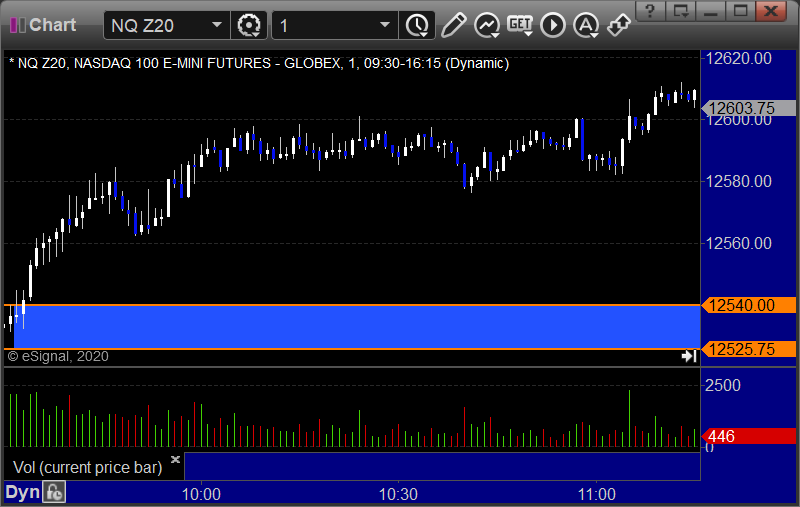Viewport: 800px width, 507px height.
Task: Start bar replay with the play icon
Action: click(x=553, y=25)
